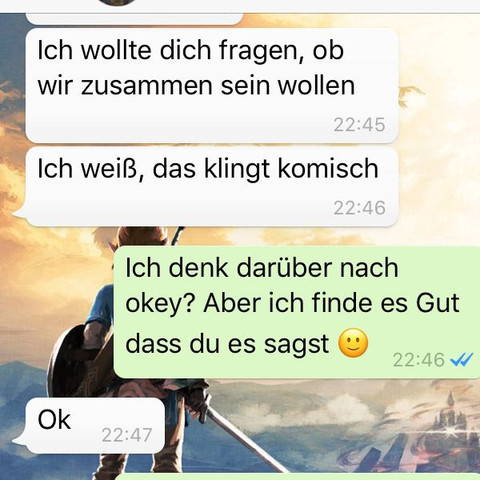The height and width of the screenshot is (480, 480).
Task: Tap the 22:46 timestamp in green bubble
Action: point(419,360)
